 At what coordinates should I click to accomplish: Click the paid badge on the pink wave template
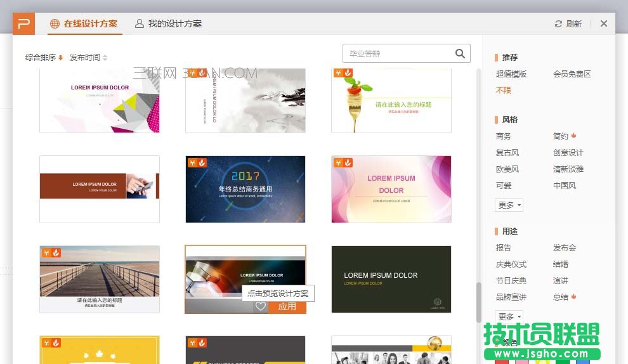[x=343, y=162]
